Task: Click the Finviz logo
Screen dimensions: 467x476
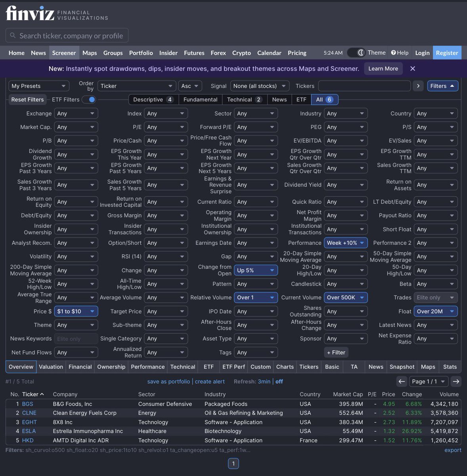Action: (57, 13)
